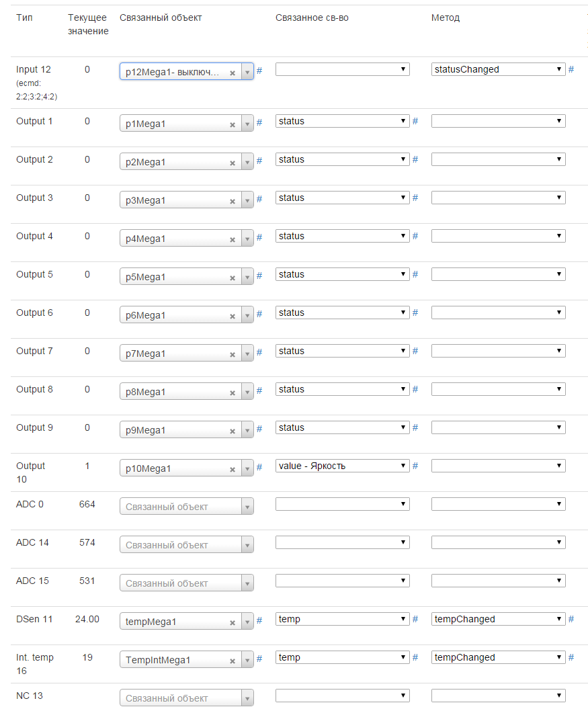
Task: Remove the p1Mega1 linked object
Action: [x=233, y=124]
